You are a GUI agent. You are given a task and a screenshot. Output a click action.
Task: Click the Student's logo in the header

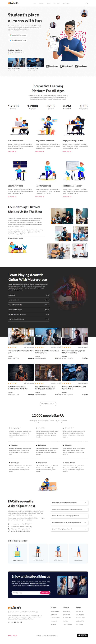coord(13,3)
